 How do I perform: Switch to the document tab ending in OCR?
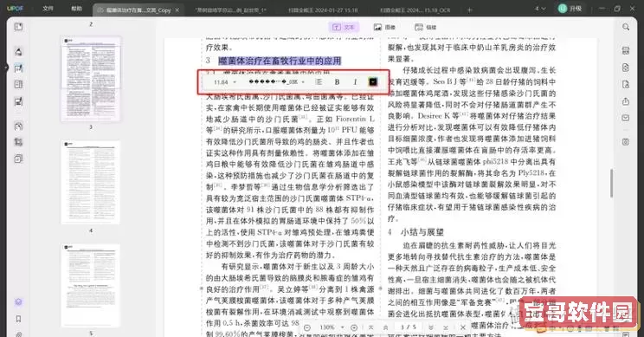(x=415, y=10)
